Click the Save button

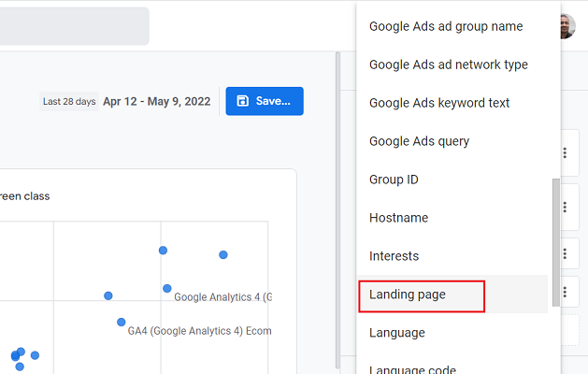pos(265,101)
